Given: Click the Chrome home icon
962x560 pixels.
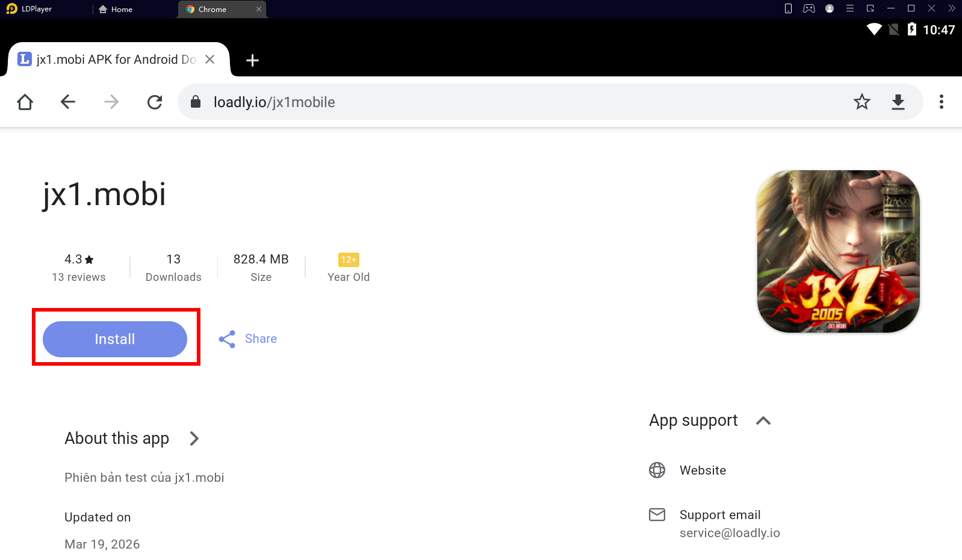Looking at the screenshot, I should 25,102.
